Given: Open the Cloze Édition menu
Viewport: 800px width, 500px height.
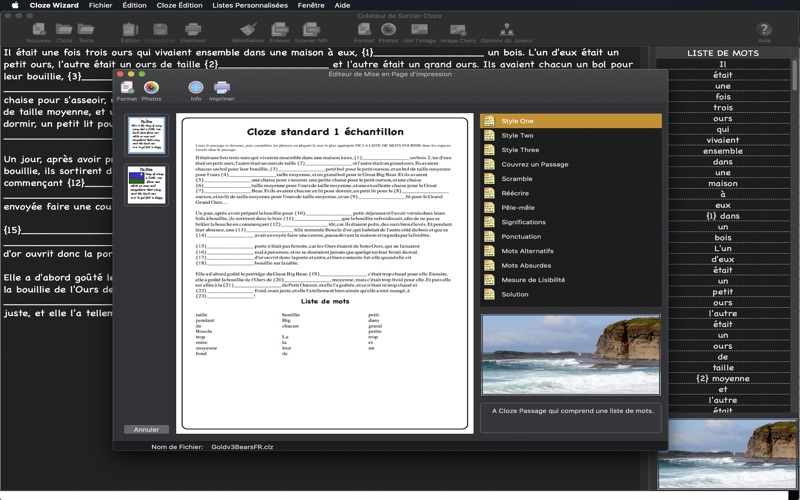Looking at the screenshot, I should (x=179, y=5).
